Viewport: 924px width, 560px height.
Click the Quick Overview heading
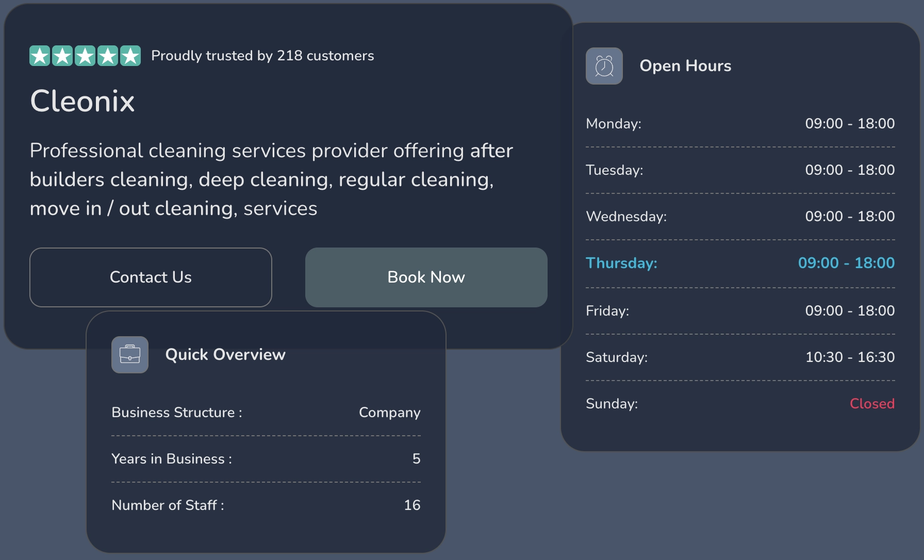[225, 355]
